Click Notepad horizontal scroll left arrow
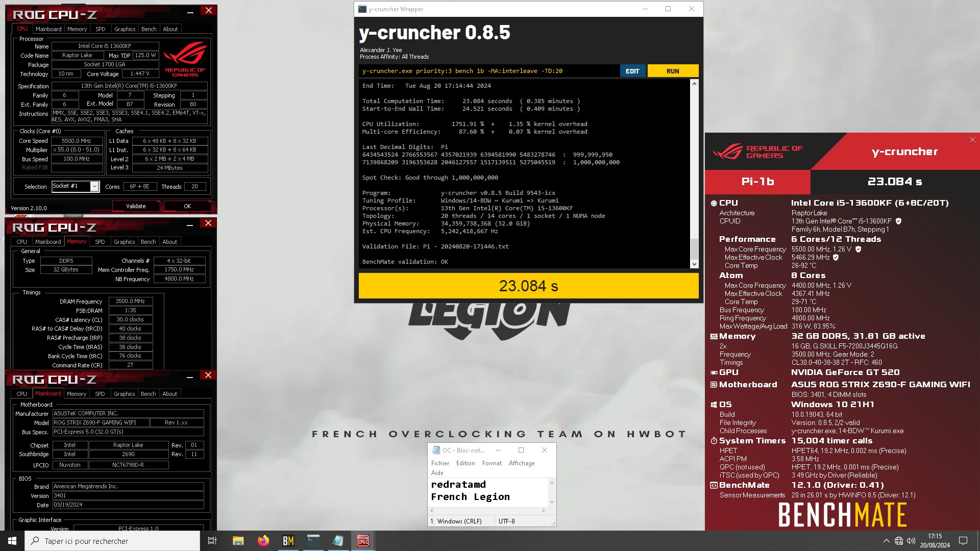Screen dimensions: 980x551 [432, 510]
